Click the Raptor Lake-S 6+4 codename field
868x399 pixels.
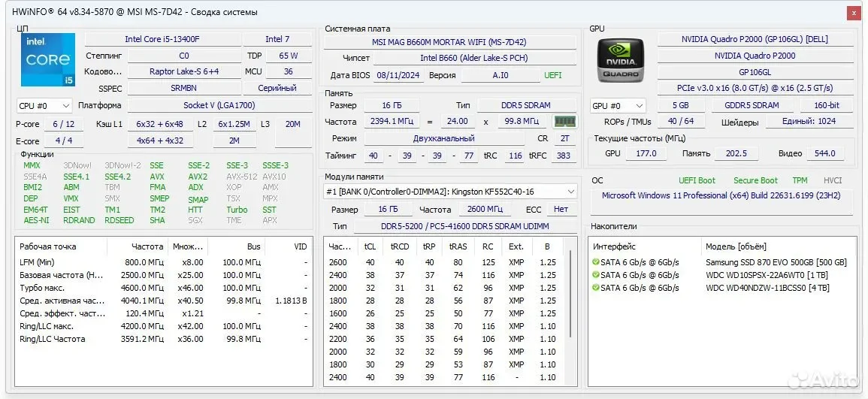click(184, 71)
